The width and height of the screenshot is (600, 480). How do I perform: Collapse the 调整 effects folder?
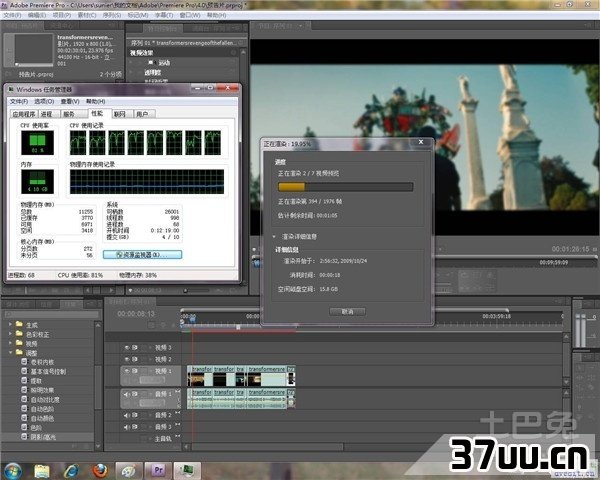pyautogui.click(x=10, y=352)
